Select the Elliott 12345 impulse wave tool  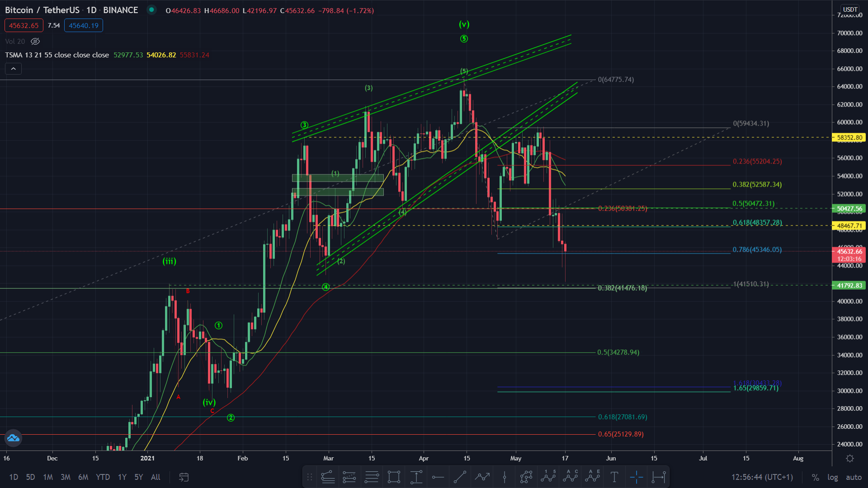point(548,477)
